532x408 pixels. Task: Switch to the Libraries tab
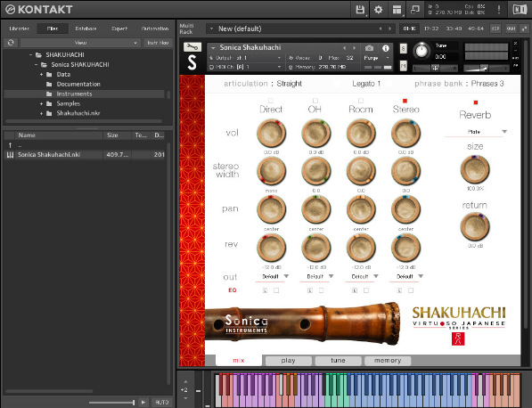19,29
